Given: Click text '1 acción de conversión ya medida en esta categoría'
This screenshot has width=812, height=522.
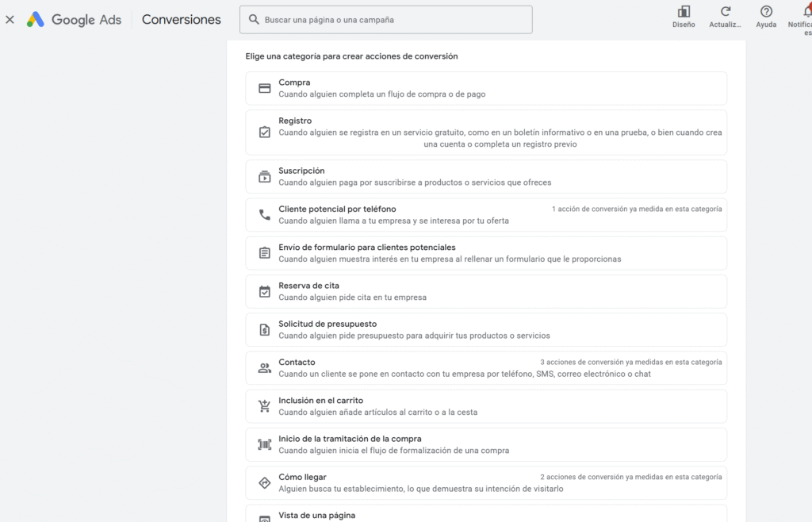Looking at the screenshot, I should coord(637,209).
